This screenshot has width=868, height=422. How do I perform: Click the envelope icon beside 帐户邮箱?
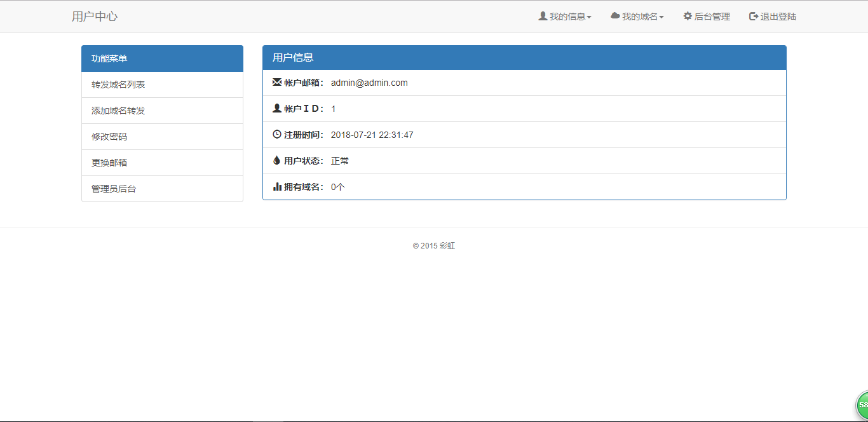tap(277, 82)
